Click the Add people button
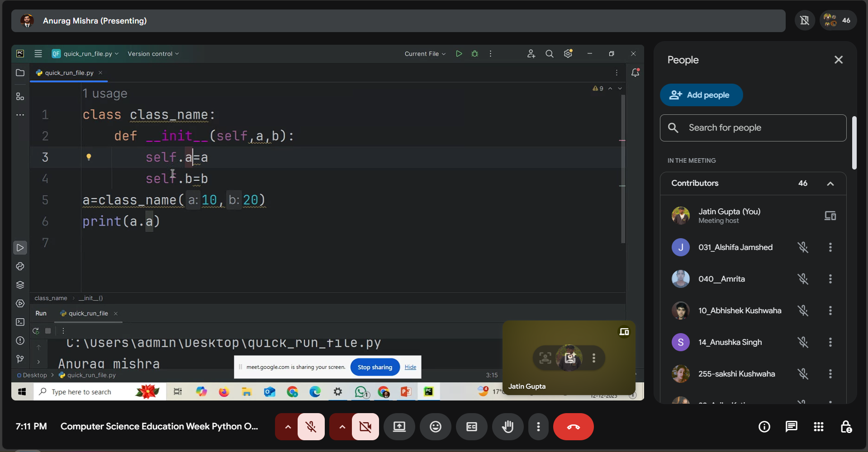Screen dimensions: 868x452 tap(701, 95)
